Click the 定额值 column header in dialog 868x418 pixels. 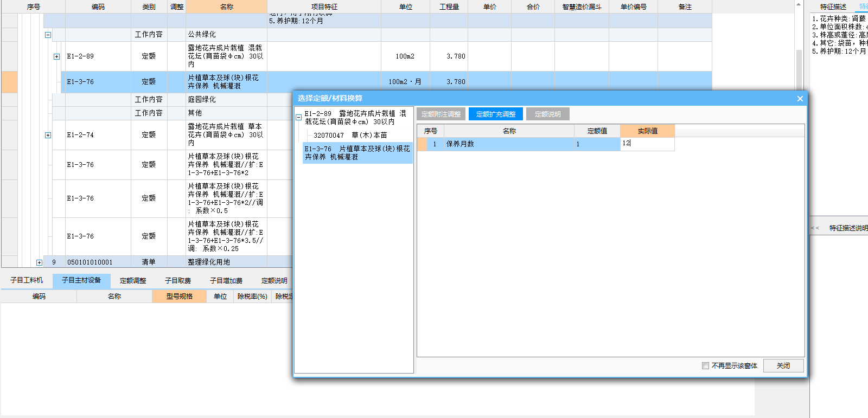pyautogui.click(x=597, y=131)
